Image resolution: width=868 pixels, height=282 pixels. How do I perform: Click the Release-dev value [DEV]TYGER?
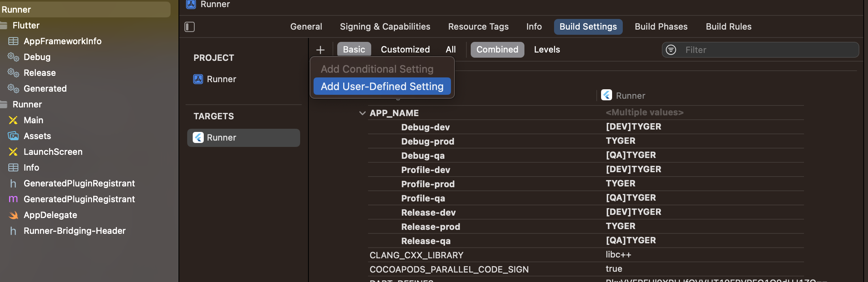[x=633, y=212]
